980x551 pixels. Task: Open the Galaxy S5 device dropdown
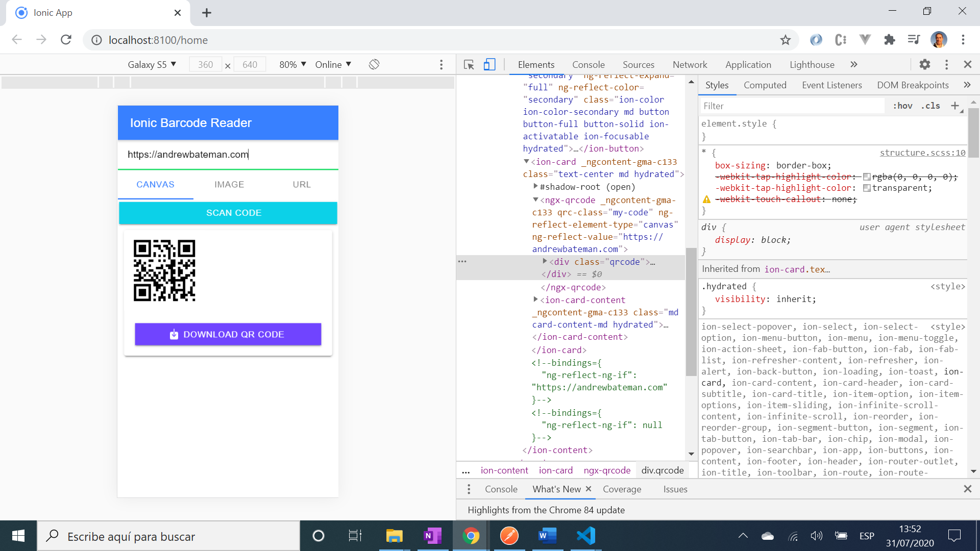(152, 65)
